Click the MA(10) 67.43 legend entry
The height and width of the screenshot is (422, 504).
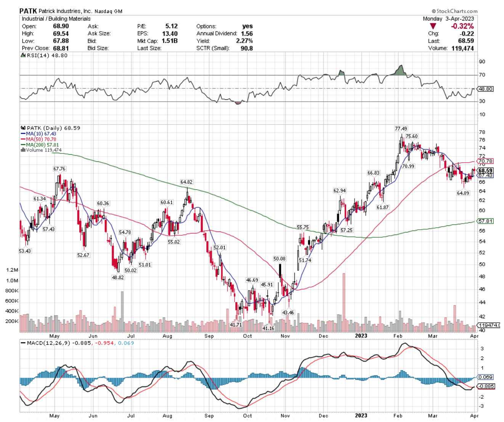click(41, 134)
